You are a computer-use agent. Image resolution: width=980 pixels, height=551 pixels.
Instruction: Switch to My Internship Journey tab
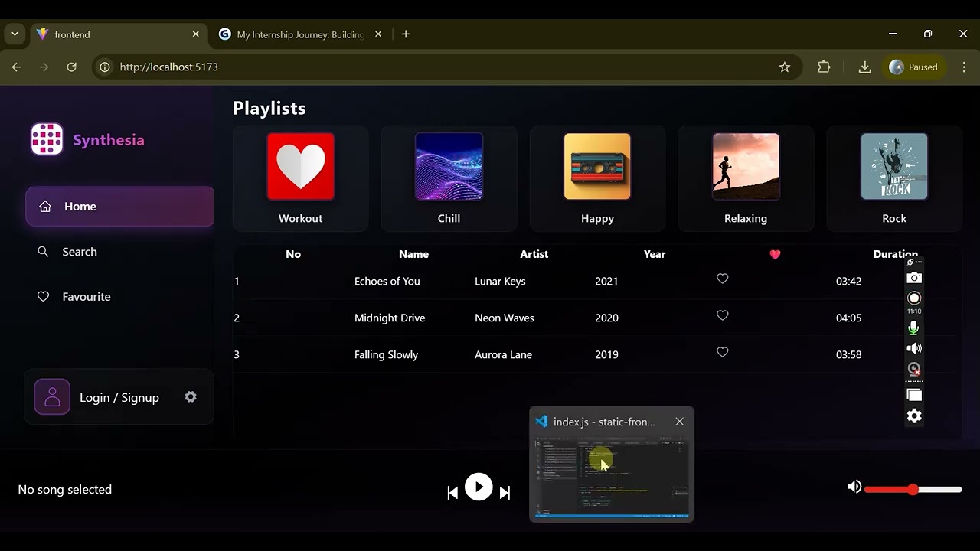coord(300,34)
